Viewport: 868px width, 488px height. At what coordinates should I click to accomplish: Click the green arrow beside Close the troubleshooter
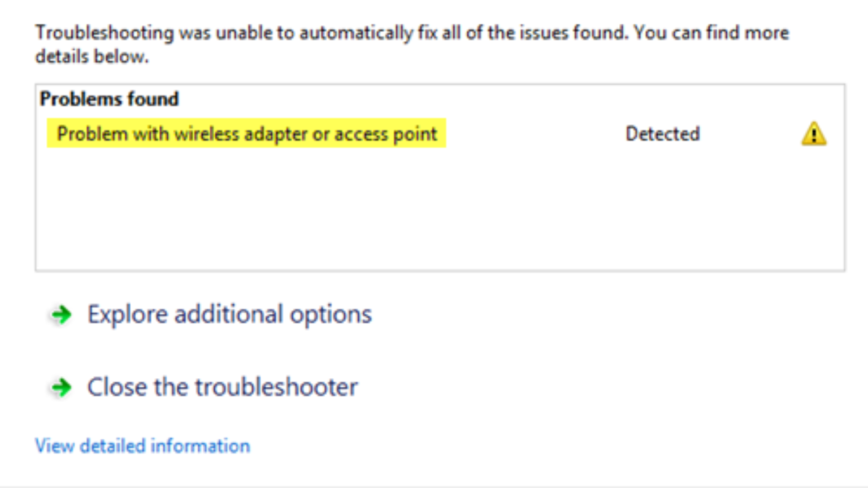pyautogui.click(x=63, y=388)
